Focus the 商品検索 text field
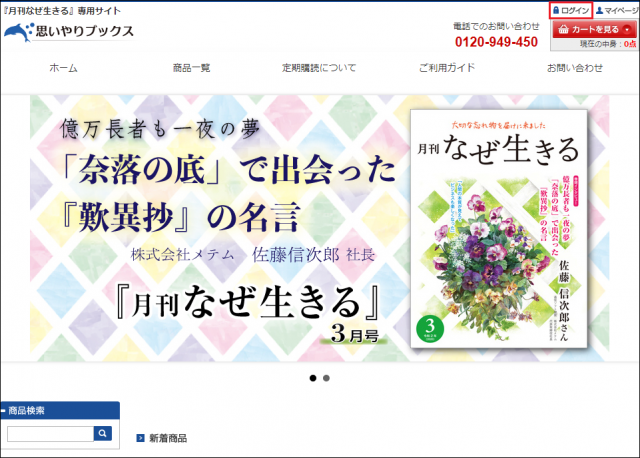640x458 pixels. [x=51, y=434]
